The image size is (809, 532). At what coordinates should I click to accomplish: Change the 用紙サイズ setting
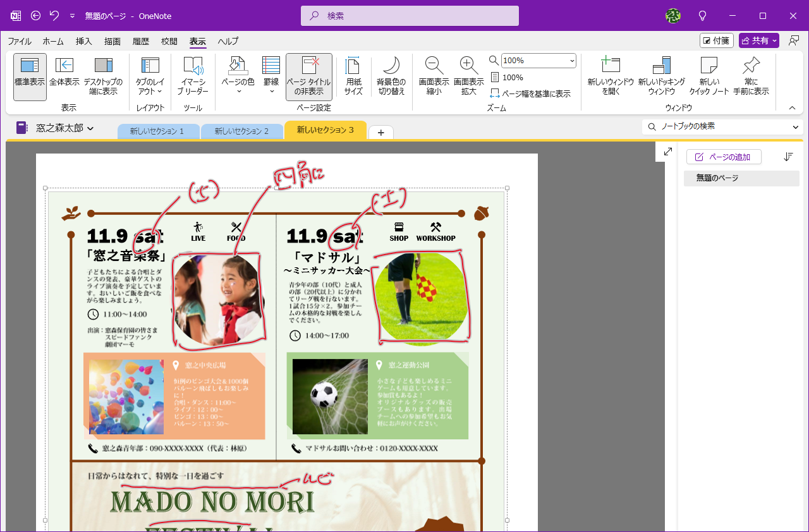(353, 75)
